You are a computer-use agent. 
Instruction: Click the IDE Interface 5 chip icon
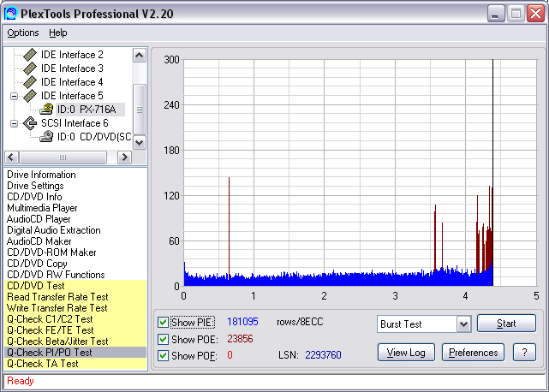click(30, 96)
